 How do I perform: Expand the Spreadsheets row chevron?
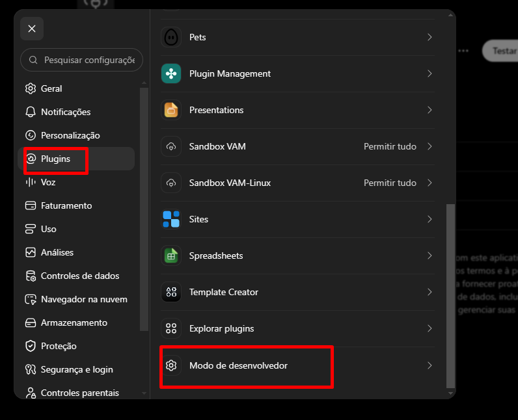(429, 256)
